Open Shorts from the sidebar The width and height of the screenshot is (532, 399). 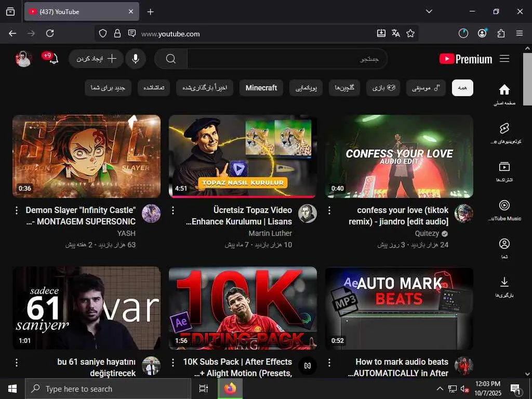pos(504,133)
